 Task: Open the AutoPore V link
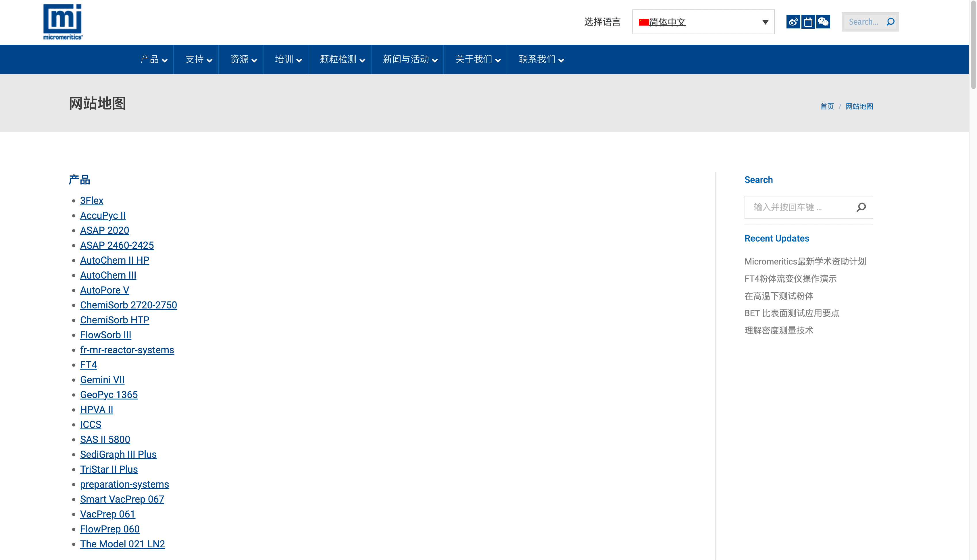104,290
